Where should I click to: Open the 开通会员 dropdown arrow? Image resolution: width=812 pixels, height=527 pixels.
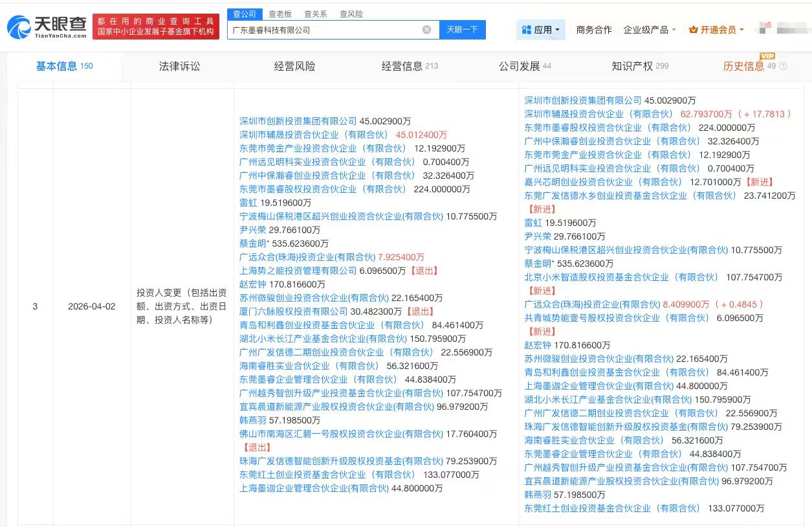click(741, 30)
